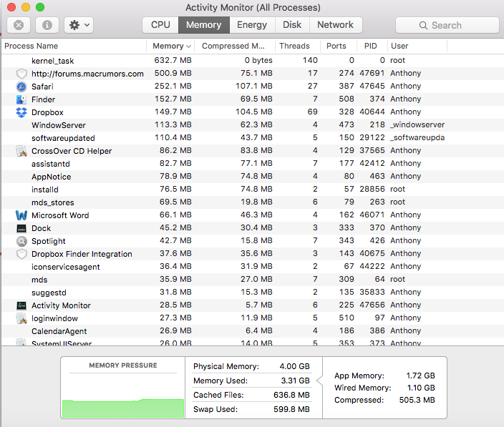Select the installd process name
504x427 pixels.
44,190
